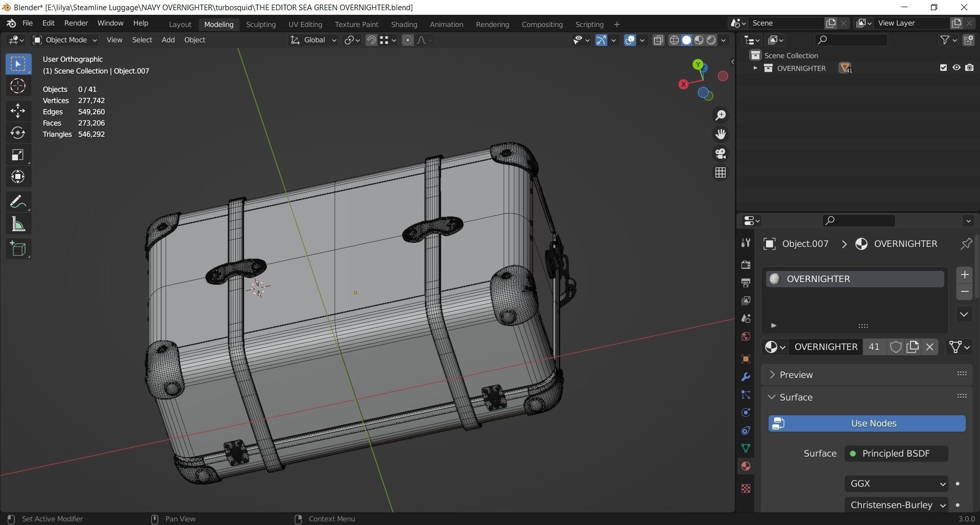The image size is (980, 525).
Task: Open the Particles properties tab
Action: 746,395
